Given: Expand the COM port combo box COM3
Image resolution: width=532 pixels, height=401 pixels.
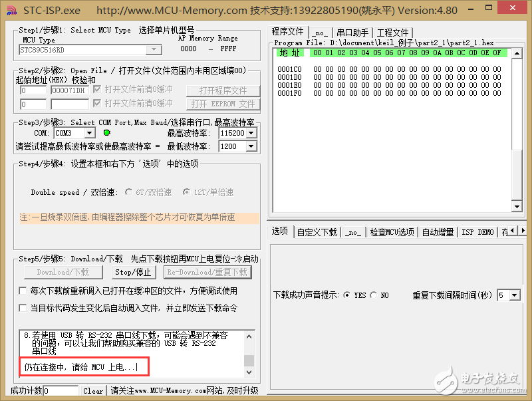Looking at the screenshot, I should pos(90,132).
